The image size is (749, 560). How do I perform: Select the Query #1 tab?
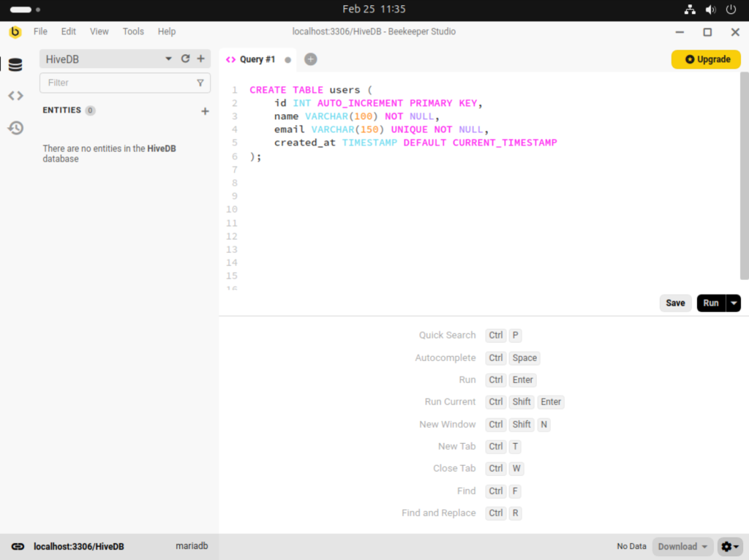pos(258,59)
